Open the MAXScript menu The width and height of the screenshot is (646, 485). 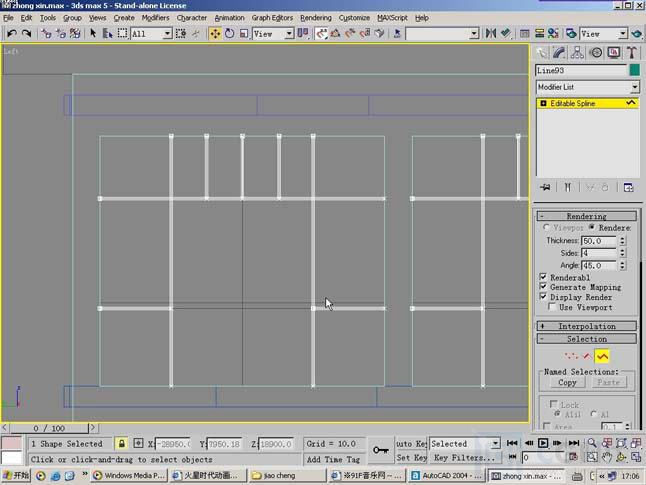click(392, 18)
